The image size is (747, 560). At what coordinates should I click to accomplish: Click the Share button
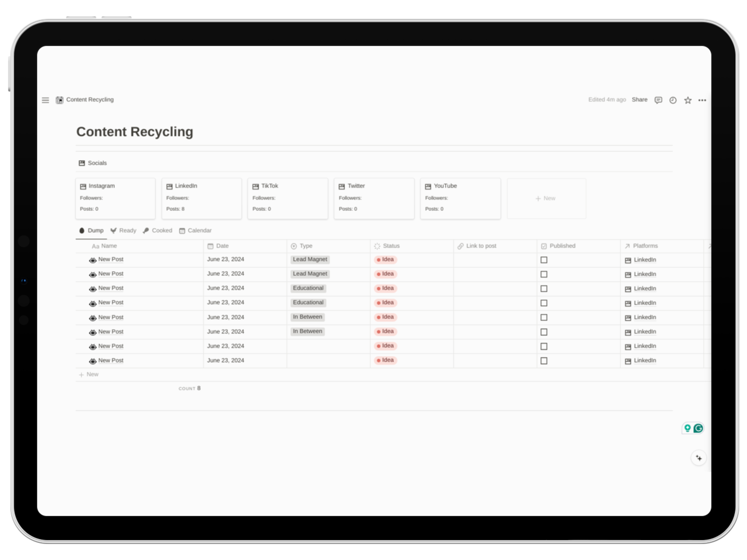(x=639, y=100)
